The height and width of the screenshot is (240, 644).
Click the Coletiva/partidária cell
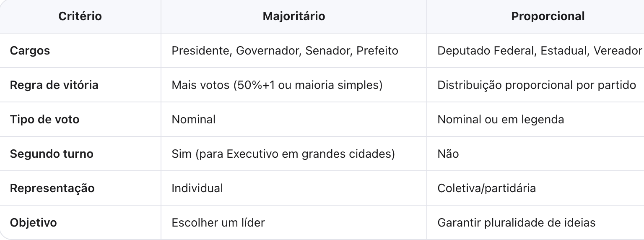pos(486,188)
